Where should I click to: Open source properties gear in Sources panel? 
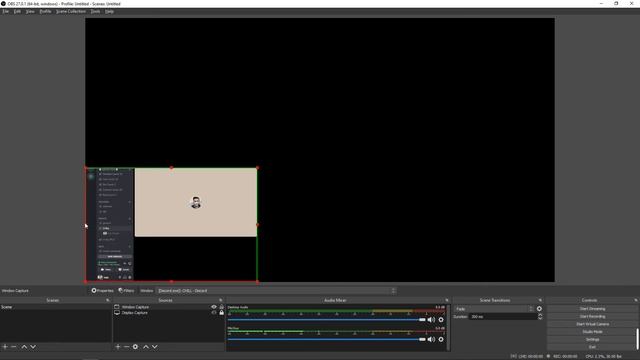pyautogui.click(x=135, y=347)
